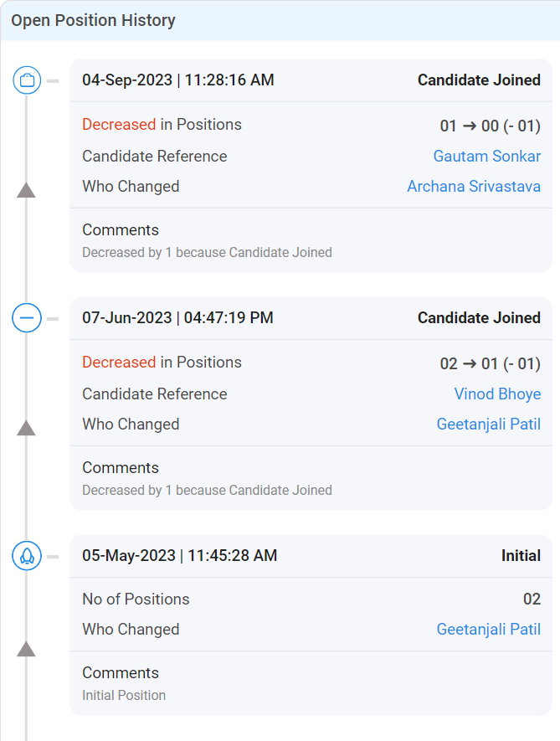Select the 05-May-2023 11:45:28 AM timestamp
The image size is (560, 741).
click(x=179, y=556)
